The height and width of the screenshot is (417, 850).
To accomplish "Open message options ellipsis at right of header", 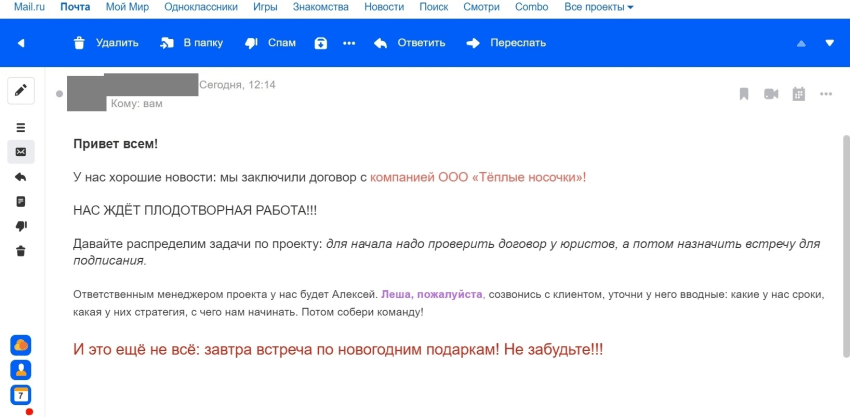I will click(826, 94).
